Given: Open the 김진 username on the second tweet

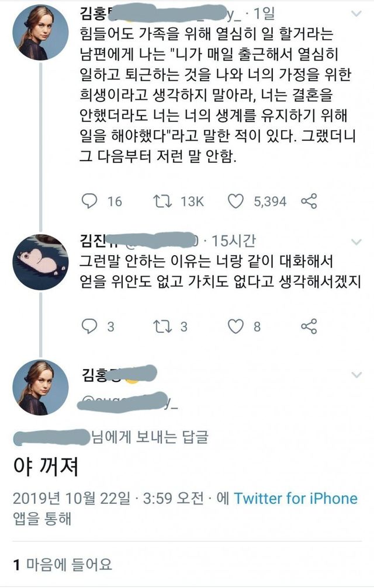Looking at the screenshot, I should [95, 241].
